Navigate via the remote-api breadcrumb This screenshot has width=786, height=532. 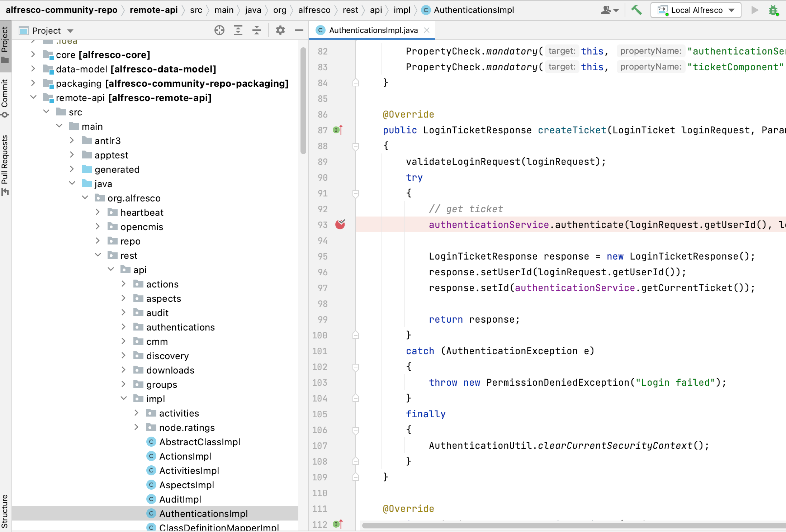(153, 10)
